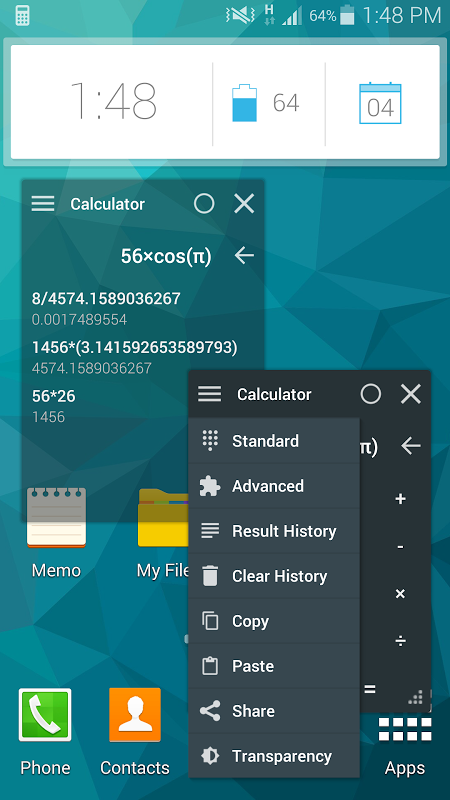The height and width of the screenshot is (800, 450).
Task: Select result 1456 under 56*26
Action: coord(48,417)
